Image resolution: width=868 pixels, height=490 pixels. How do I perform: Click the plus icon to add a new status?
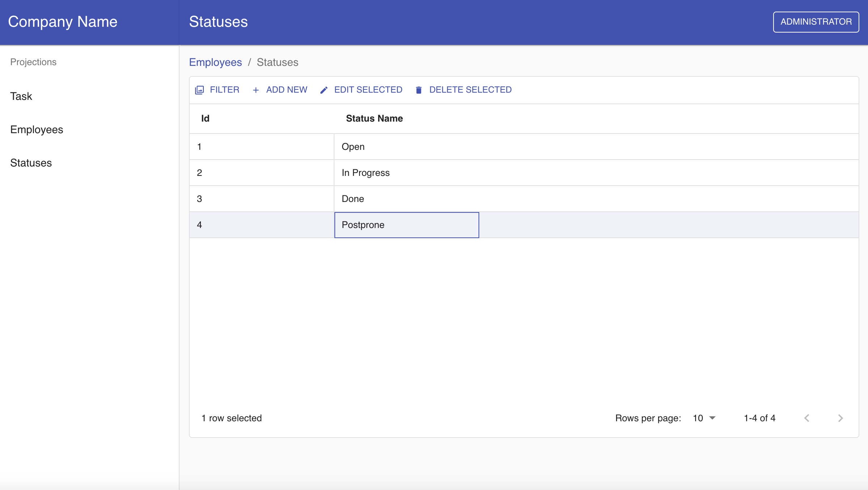coord(256,90)
